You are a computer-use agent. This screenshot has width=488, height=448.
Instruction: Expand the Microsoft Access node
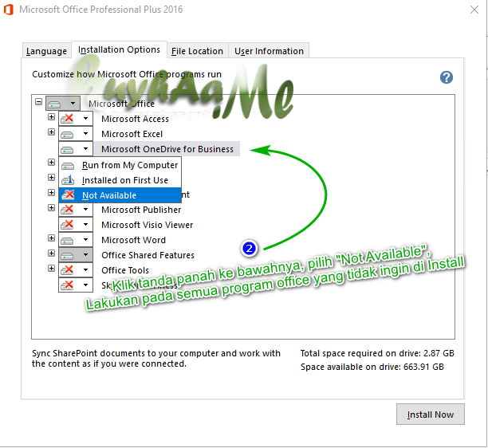(x=51, y=117)
